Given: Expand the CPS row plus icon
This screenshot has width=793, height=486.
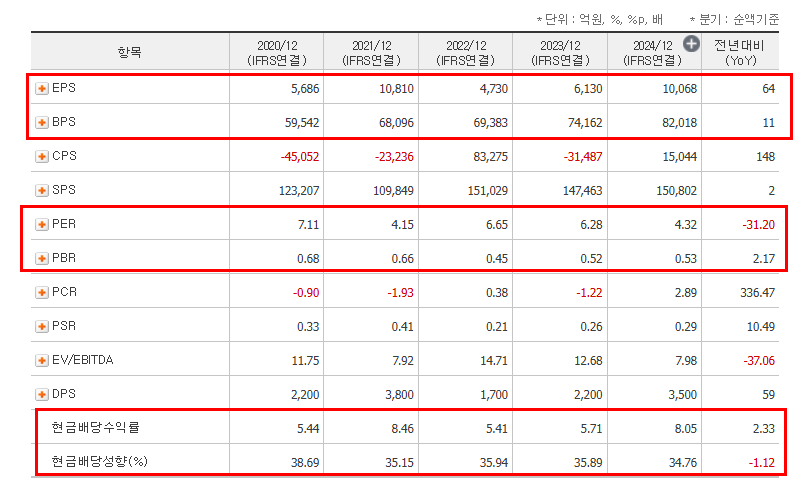Looking at the screenshot, I should pos(42,156).
